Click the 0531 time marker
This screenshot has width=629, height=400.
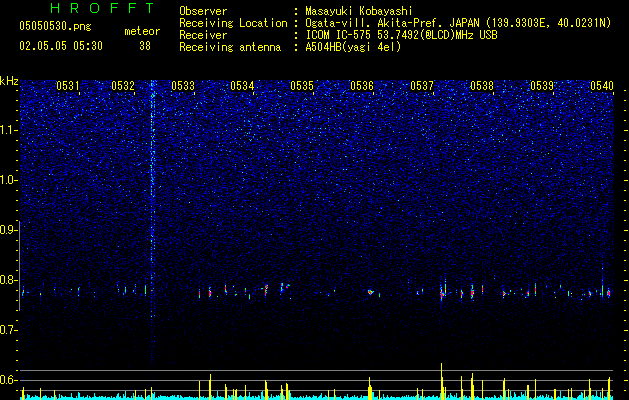[68, 86]
